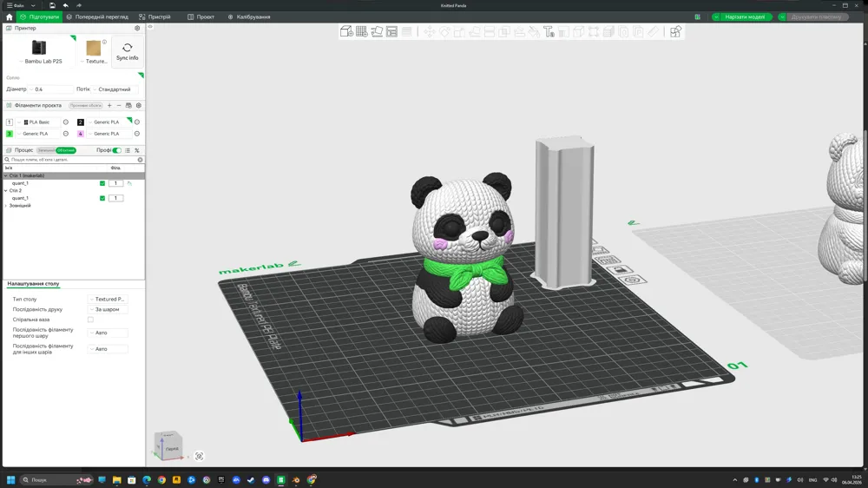The width and height of the screenshot is (868, 488).
Task: Click the plate settings icon beside the plate
Action: (633, 280)
